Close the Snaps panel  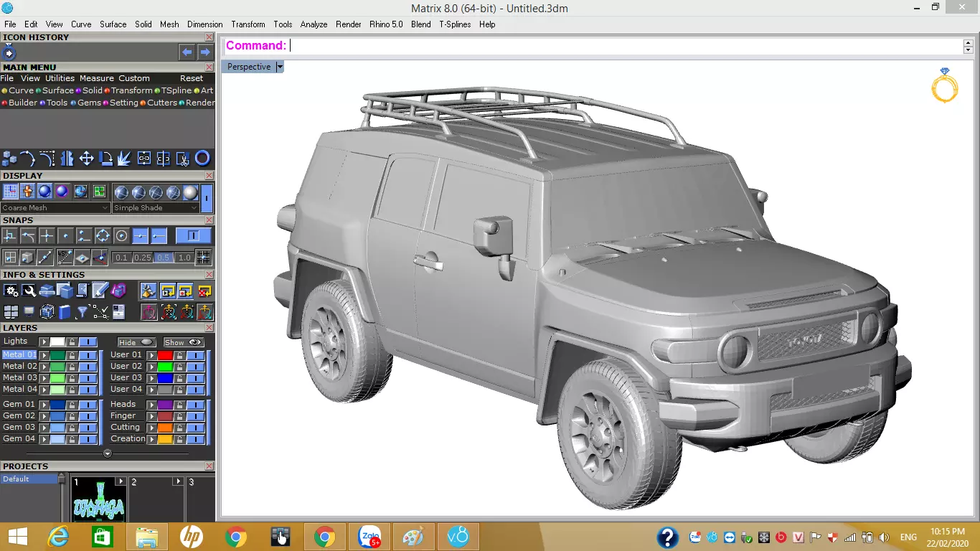click(x=209, y=220)
